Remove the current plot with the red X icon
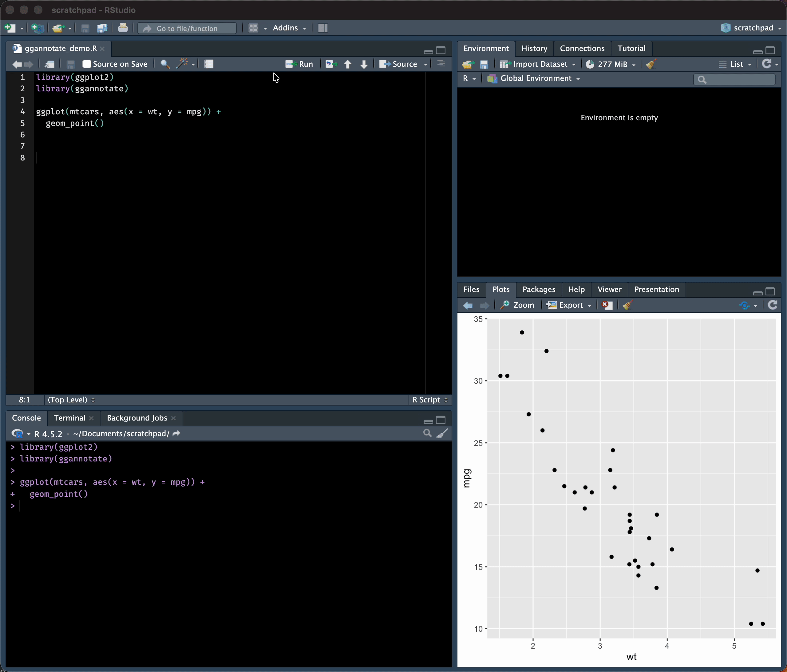 pyautogui.click(x=607, y=305)
